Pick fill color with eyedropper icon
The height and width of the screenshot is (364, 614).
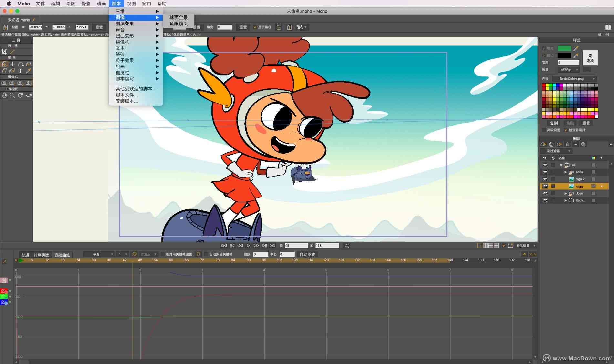coord(576,48)
